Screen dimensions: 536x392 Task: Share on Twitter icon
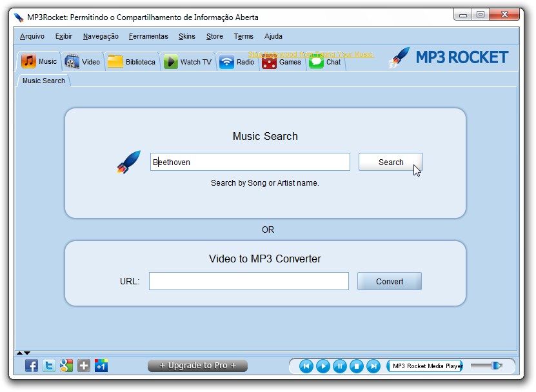click(49, 366)
